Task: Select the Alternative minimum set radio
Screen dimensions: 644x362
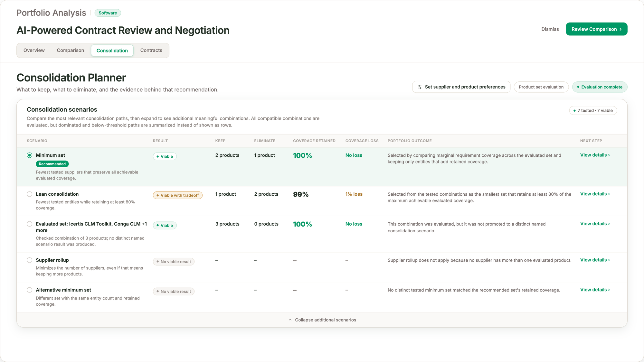Action: (x=30, y=290)
